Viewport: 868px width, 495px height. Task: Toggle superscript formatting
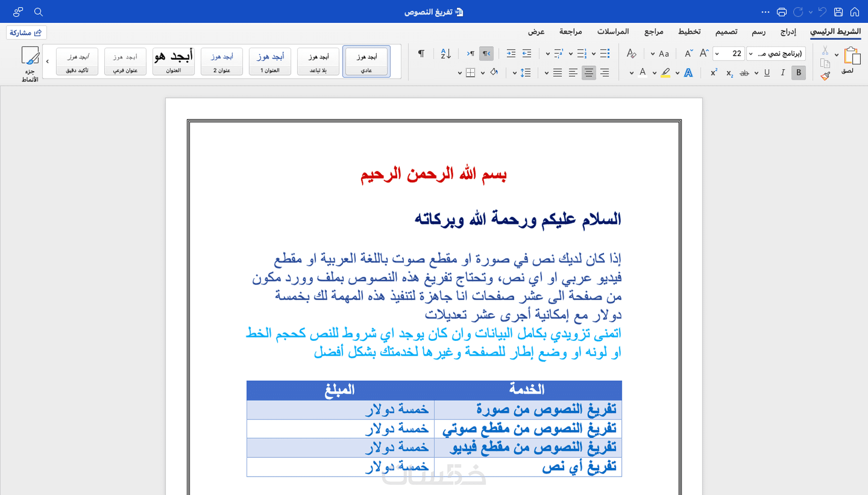[x=714, y=72]
